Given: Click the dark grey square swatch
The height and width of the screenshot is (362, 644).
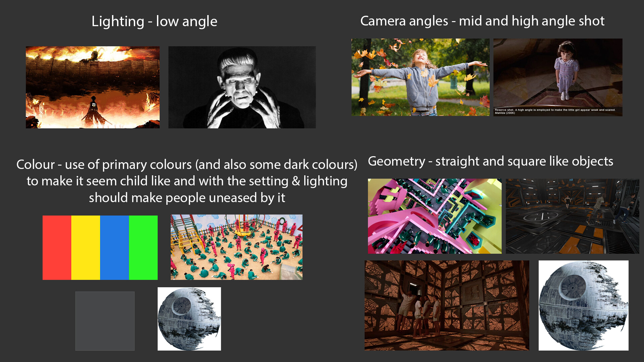Looking at the screenshot, I should tap(105, 321).
